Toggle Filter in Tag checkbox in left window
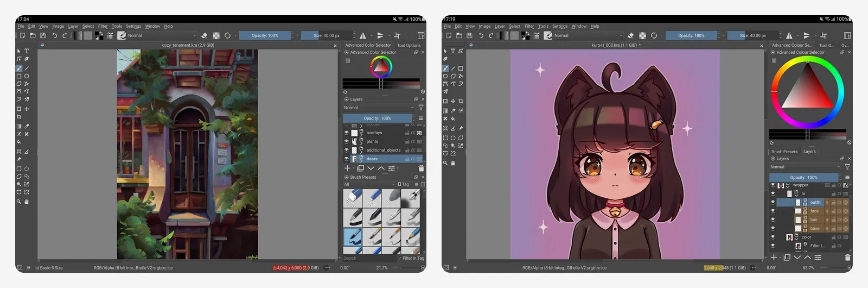The image size is (868, 288). click(400, 258)
